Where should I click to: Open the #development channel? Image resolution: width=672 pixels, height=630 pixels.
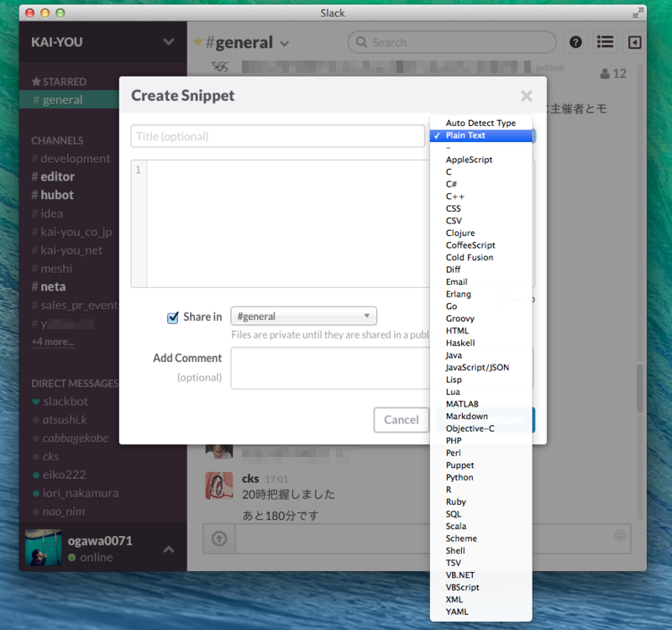click(71, 159)
